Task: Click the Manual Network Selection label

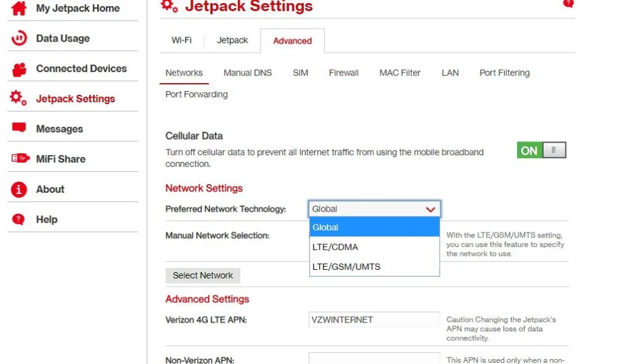Action: tap(217, 236)
